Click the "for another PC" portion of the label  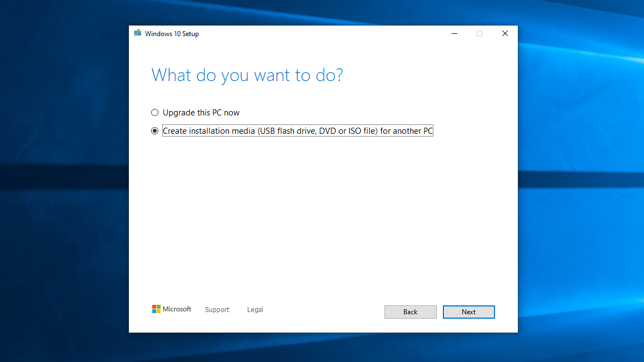(x=406, y=130)
